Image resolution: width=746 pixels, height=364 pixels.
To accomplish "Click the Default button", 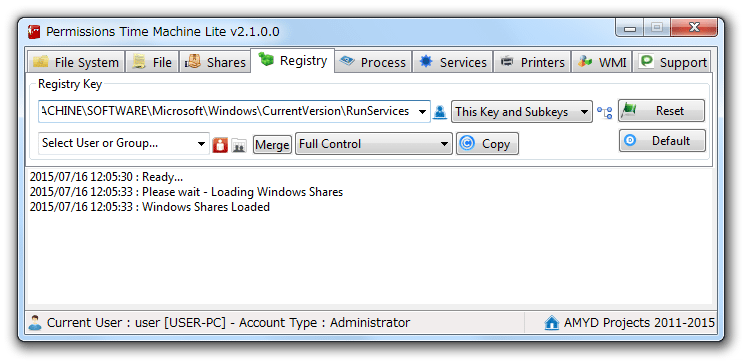I will pos(662,141).
